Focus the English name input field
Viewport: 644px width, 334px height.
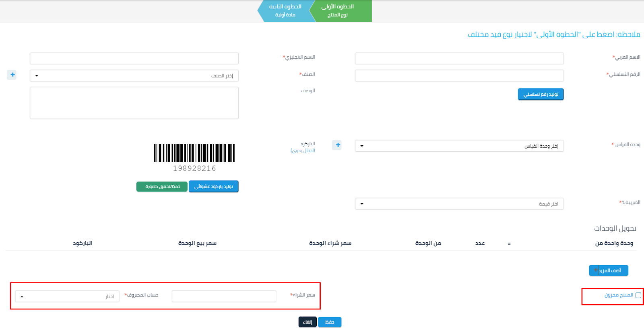[x=134, y=58]
